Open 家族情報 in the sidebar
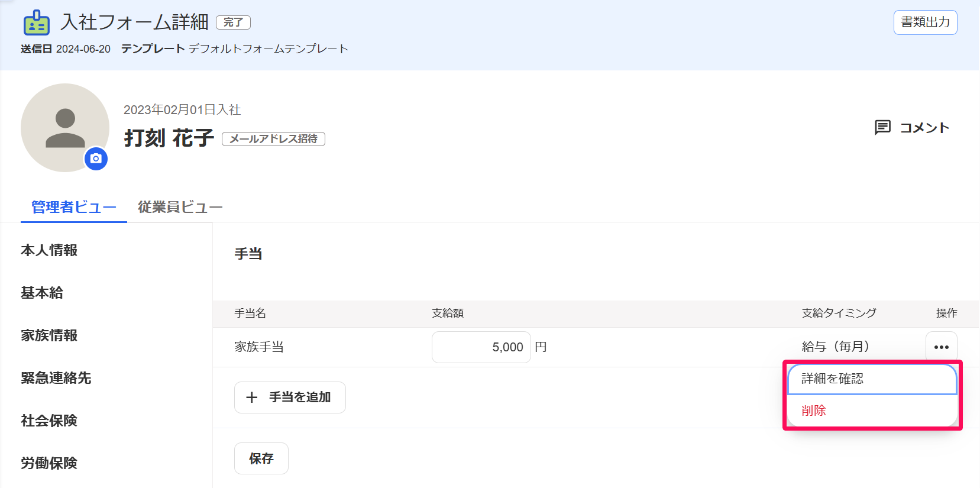This screenshot has width=980, height=488. [x=49, y=335]
